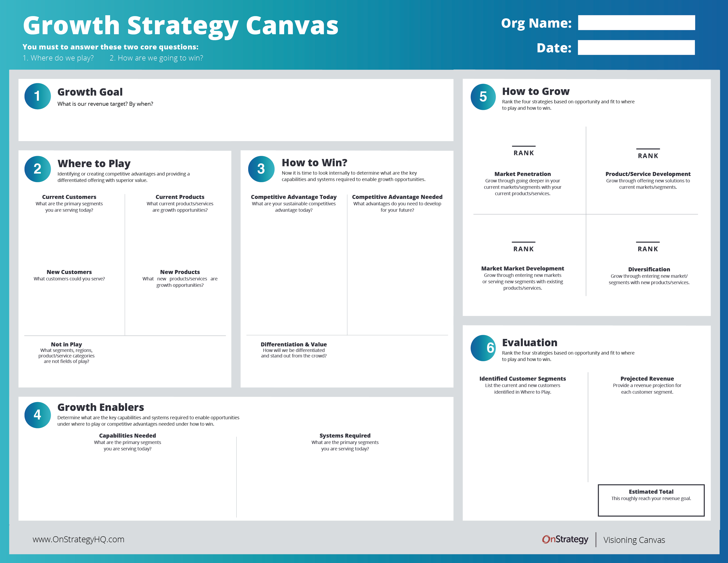Click the New Customers label
The image size is (728, 563).
point(69,272)
